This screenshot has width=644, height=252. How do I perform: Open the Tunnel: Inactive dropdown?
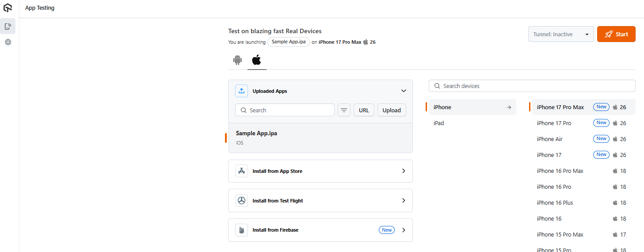tap(560, 34)
